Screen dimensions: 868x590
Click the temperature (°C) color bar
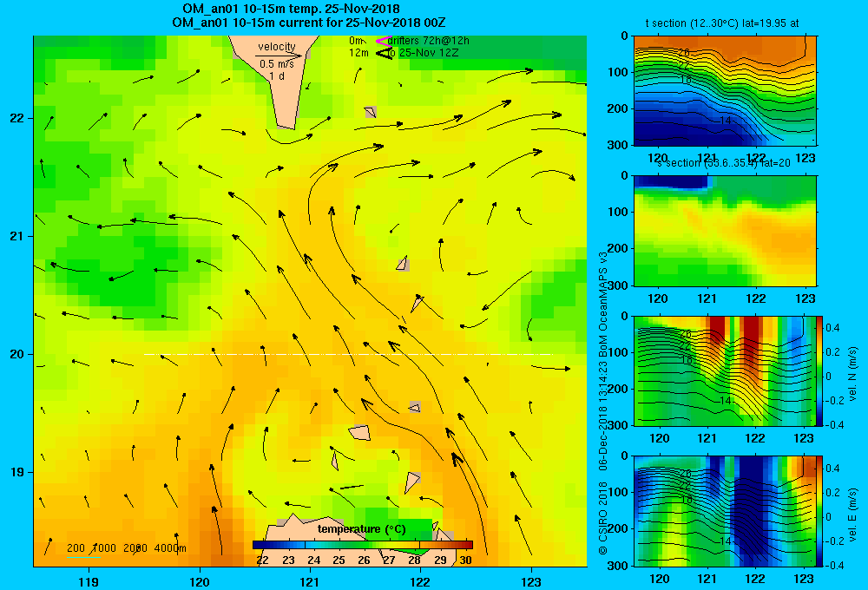[363, 545]
